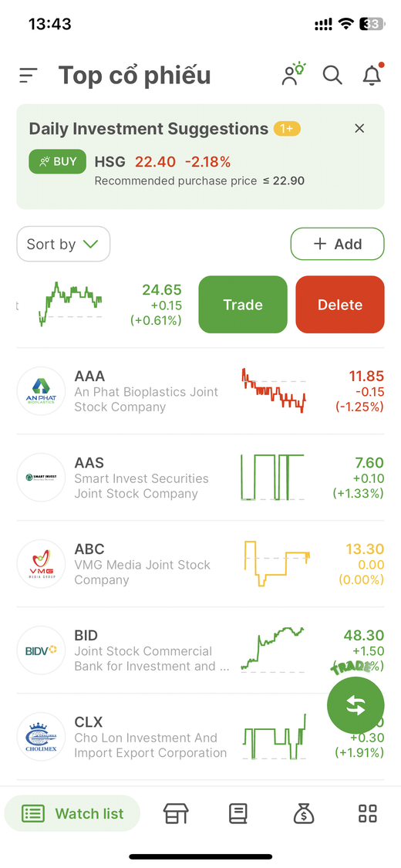Image resolution: width=401 pixels, height=868 pixels.
Task: Open BID mini price chart
Action: click(273, 650)
